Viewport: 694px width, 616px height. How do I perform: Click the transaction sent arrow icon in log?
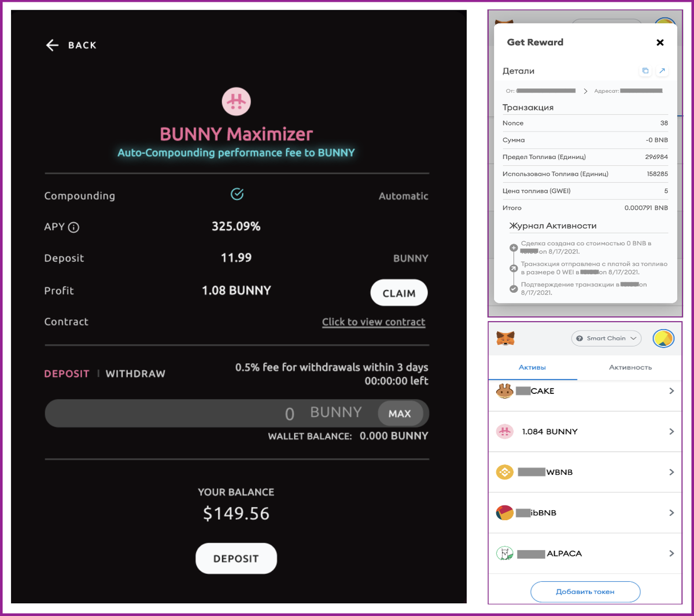[x=514, y=268]
